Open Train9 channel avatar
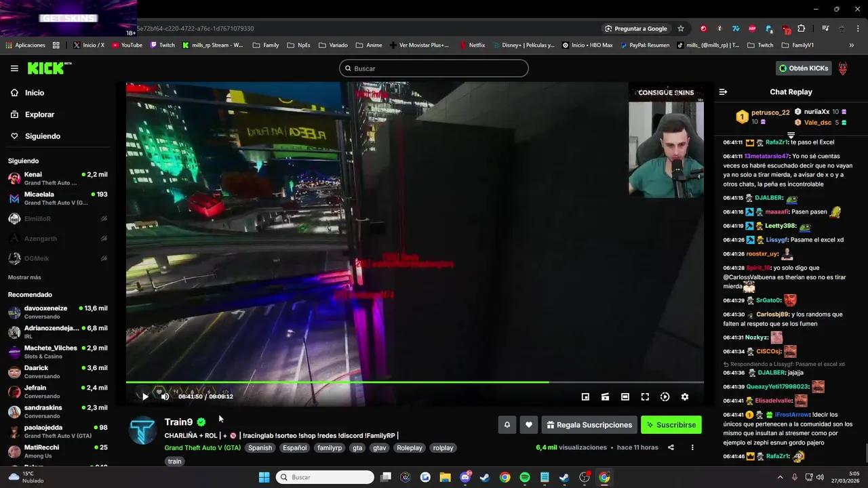Image resolution: width=868 pixels, height=488 pixels. (143, 430)
